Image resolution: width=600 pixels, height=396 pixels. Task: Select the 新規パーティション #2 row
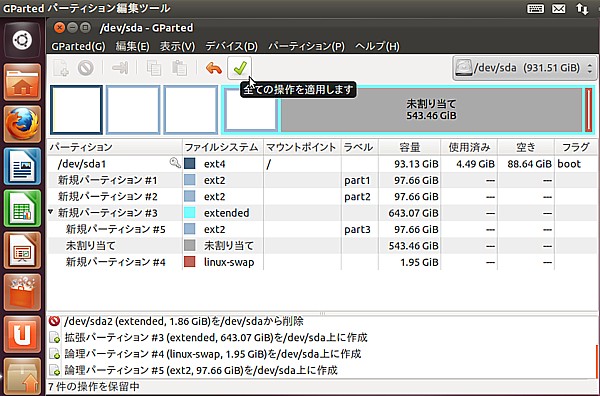[321, 196]
